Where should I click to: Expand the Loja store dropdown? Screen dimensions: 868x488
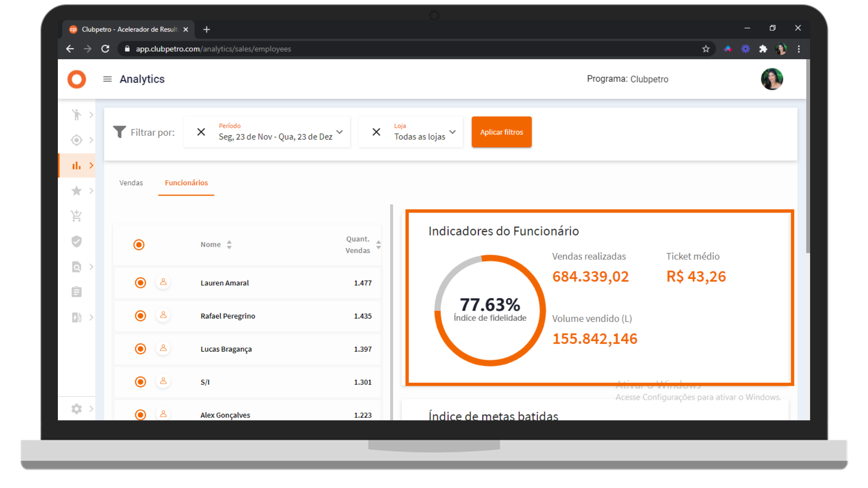click(x=453, y=132)
